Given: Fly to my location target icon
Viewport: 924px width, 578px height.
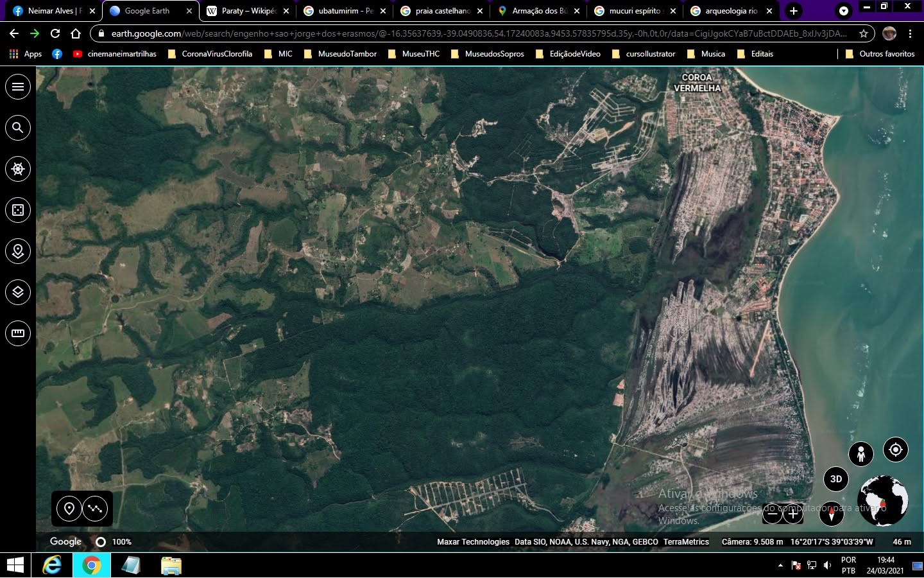Looking at the screenshot, I should [x=896, y=450].
